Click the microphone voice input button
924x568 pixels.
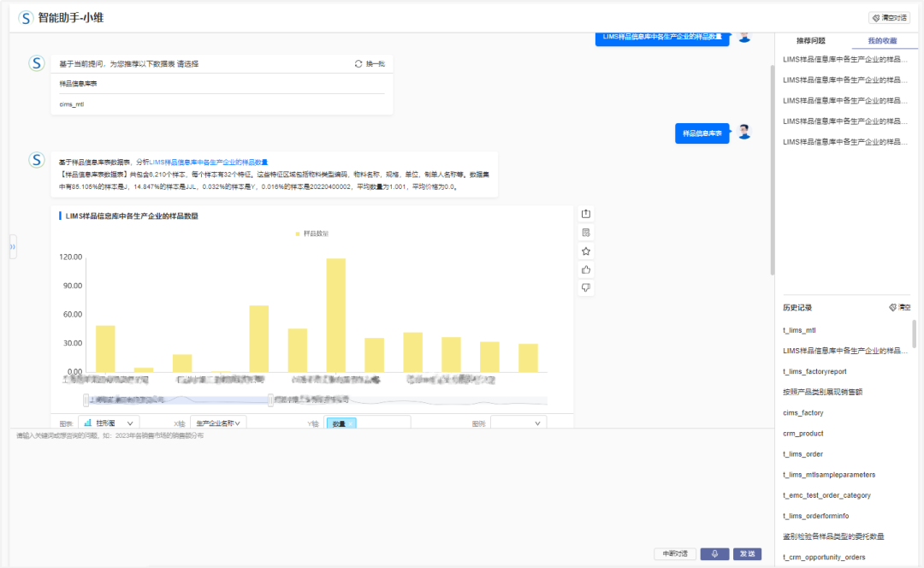pos(714,553)
